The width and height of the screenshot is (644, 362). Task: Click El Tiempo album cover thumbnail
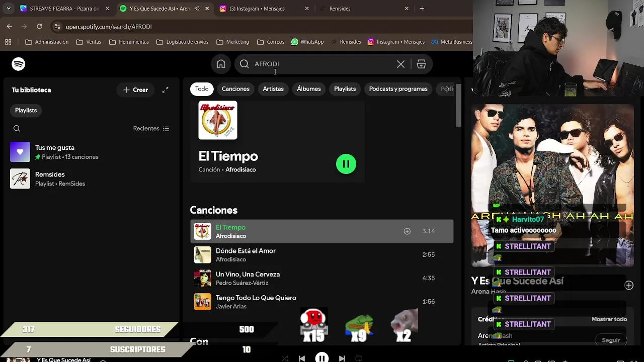pos(218,120)
